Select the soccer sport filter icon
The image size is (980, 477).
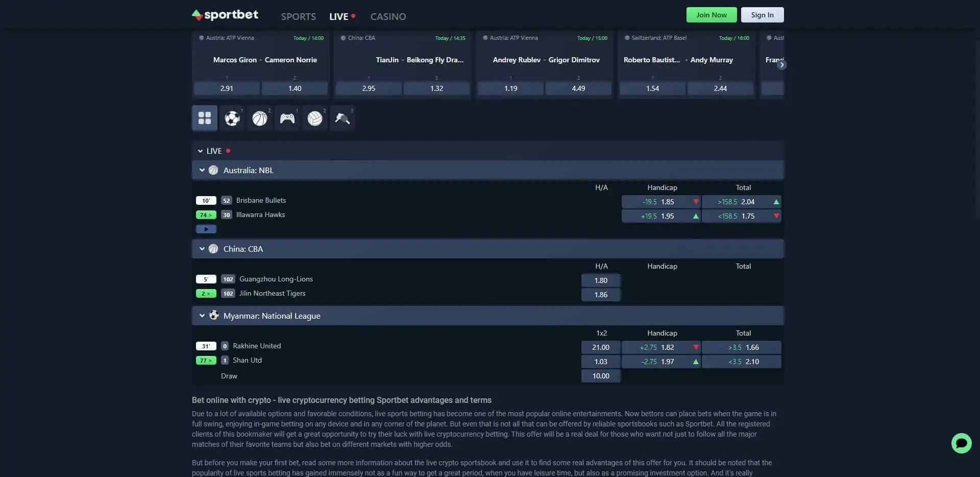click(x=232, y=118)
